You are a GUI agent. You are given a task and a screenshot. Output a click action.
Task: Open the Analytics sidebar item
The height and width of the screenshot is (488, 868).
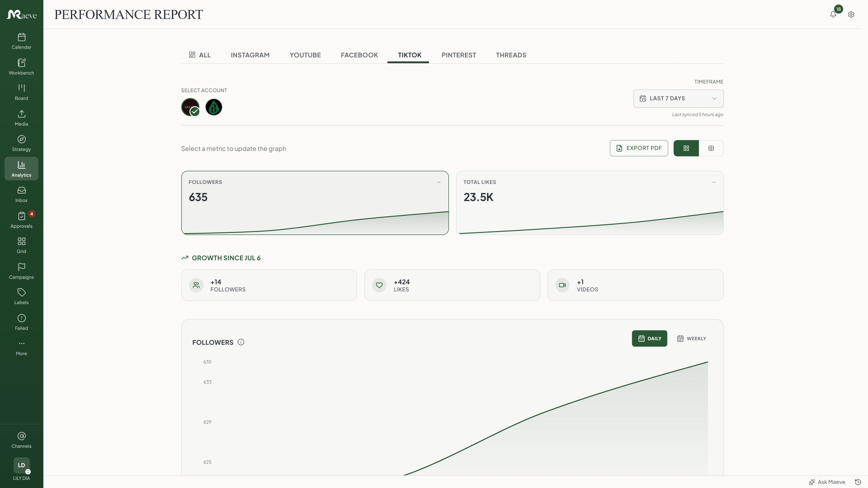pyautogui.click(x=21, y=169)
